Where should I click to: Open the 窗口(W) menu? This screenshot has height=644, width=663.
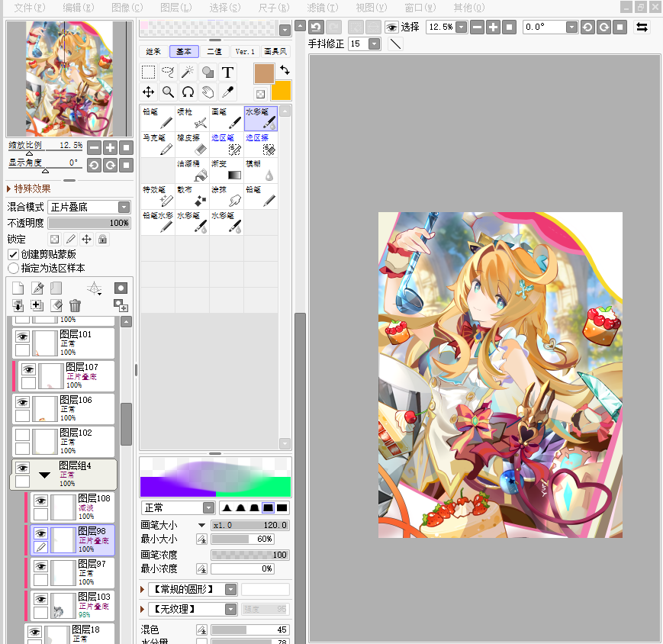(420, 8)
